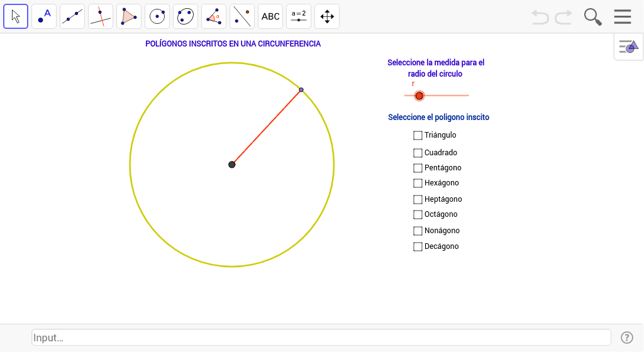Click 'Seleccione el poligono inscito' text
The image size is (644, 352).
[438, 118]
